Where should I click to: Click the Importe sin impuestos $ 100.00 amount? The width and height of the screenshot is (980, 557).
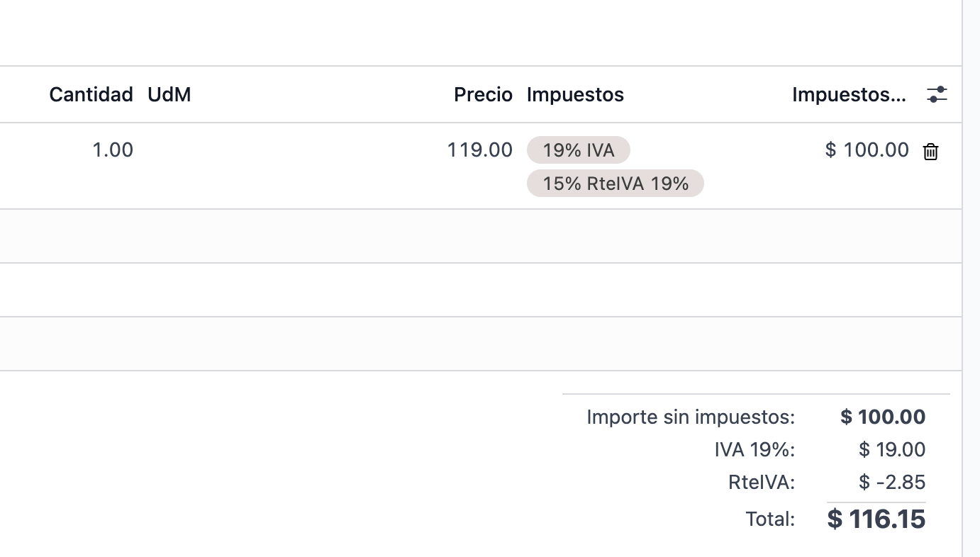pos(883,417)
